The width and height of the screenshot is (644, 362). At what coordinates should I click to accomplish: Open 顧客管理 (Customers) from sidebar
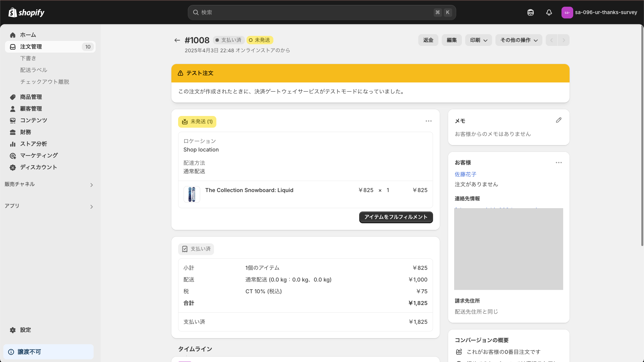pyautogui.click(x=31, y=109)
